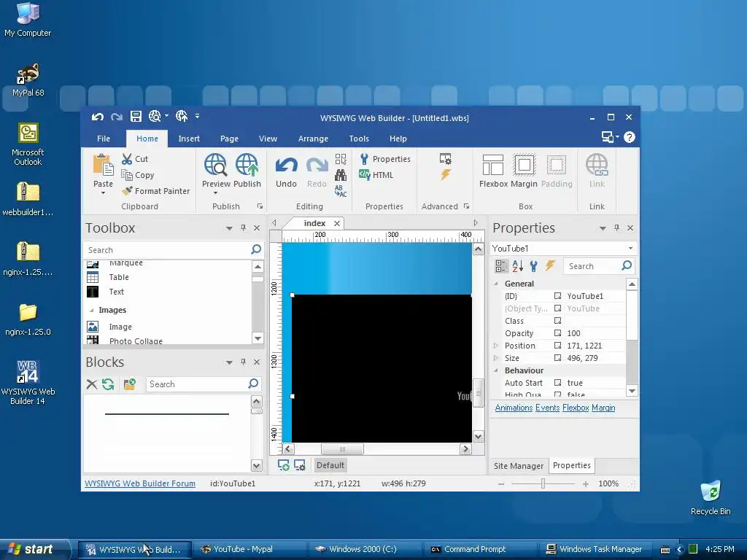Toggle the Class property marker box

coord(557,321)
